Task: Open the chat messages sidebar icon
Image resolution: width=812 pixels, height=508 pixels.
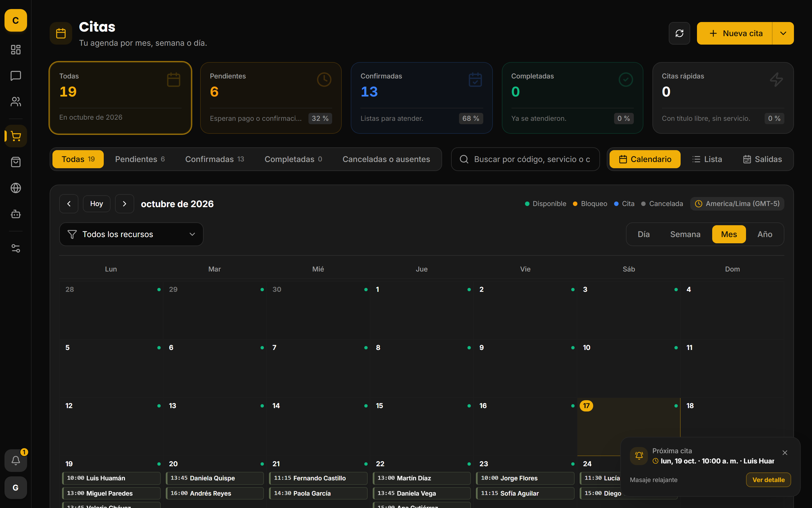Action: pos(16,76)
